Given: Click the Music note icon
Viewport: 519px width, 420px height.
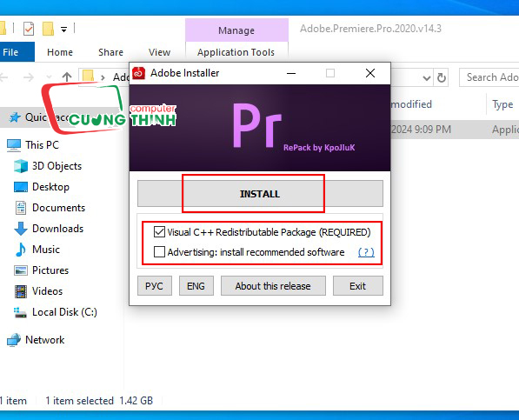Looking at the screenshot, I should 21,250.
